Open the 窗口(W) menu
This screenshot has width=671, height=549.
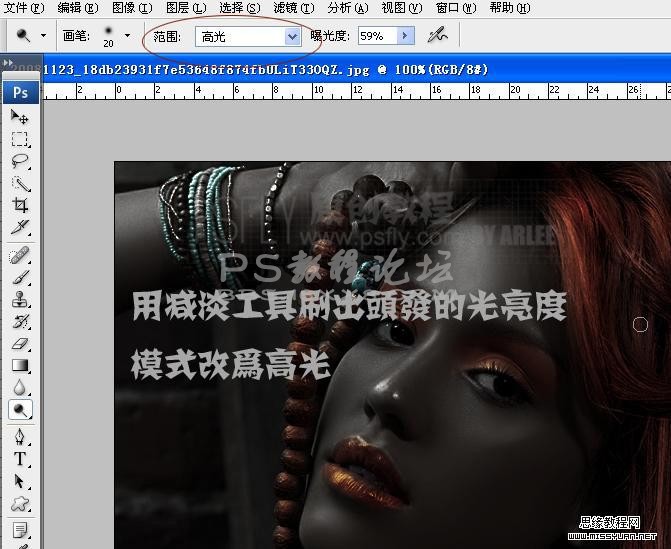click(x=456, y=8)
